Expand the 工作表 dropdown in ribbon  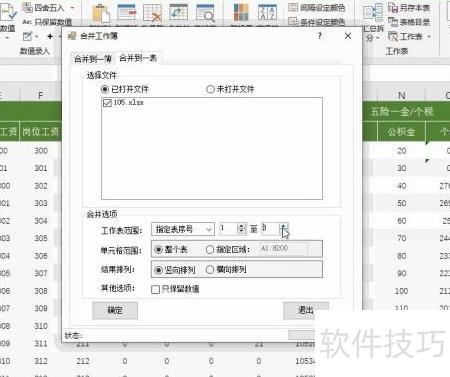429,36
